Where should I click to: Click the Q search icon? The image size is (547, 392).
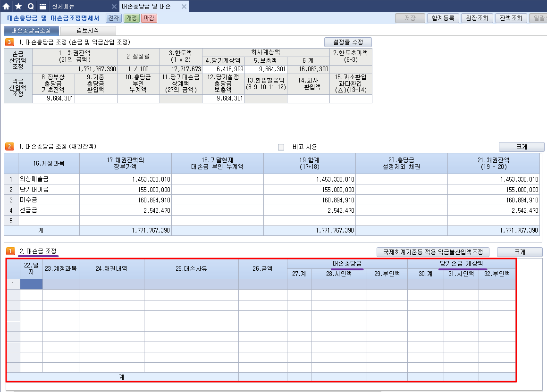point(31,7)
